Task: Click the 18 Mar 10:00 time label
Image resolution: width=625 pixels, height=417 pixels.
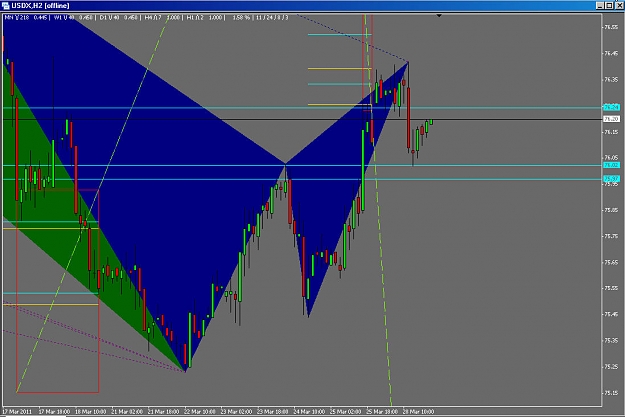Action: coord(91,411)
